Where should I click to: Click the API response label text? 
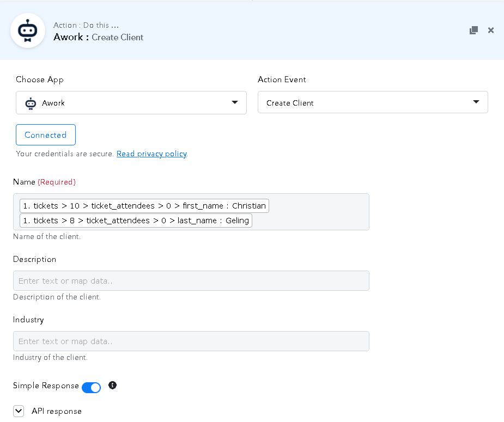tap(57, 411)
